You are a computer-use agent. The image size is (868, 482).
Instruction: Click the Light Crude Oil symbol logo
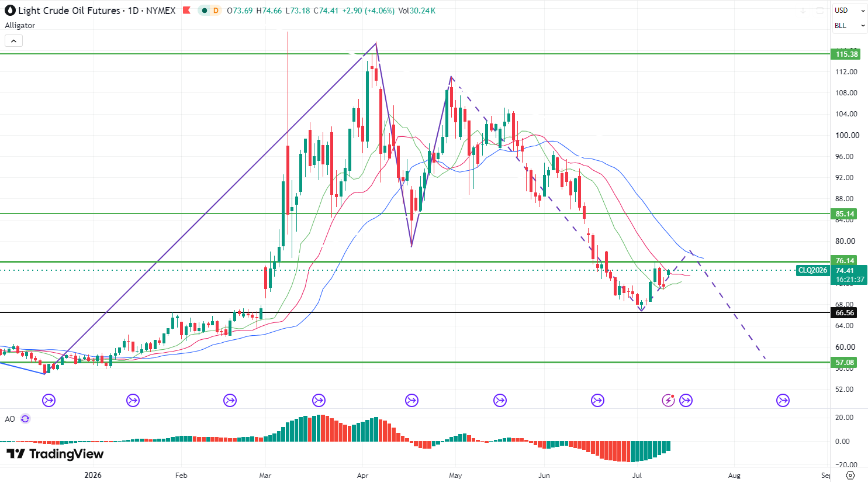click(10, 11)
